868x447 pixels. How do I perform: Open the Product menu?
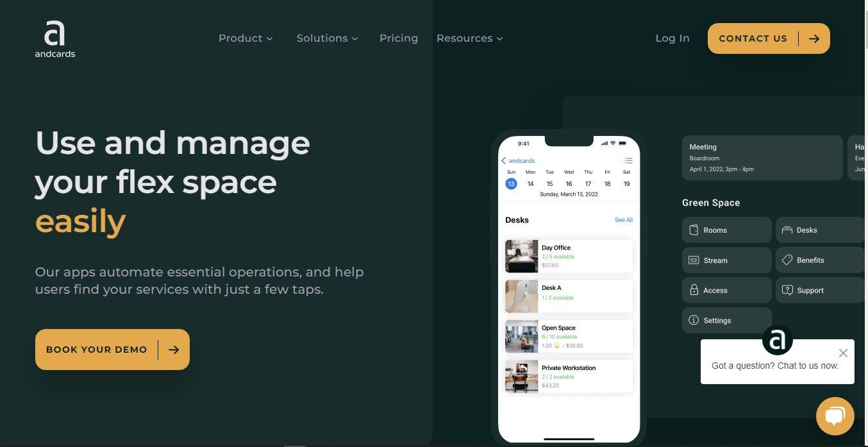pos(246,38)
